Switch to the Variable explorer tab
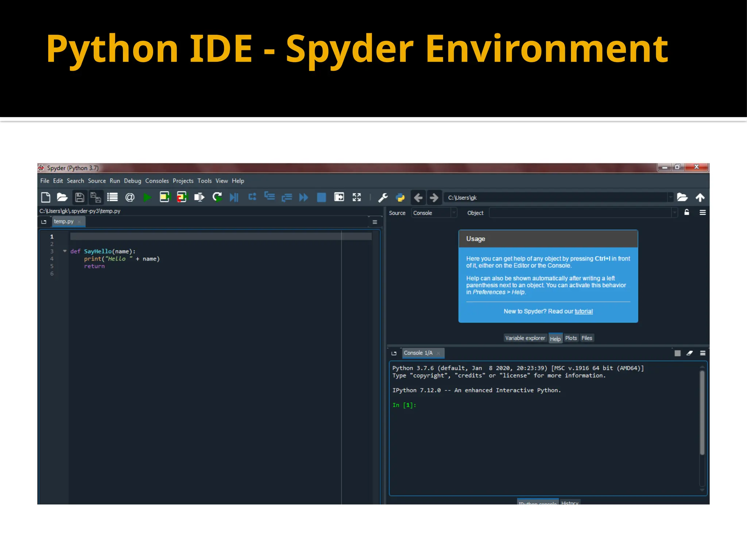 525,338
